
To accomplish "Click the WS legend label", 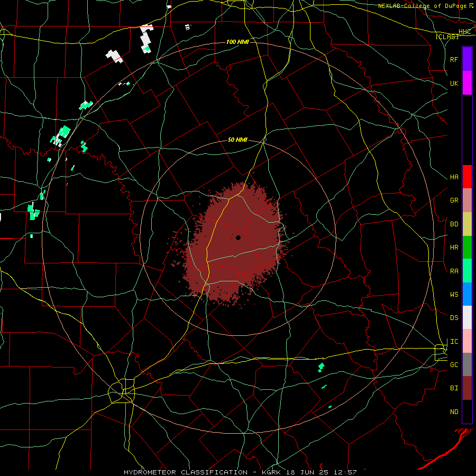I will coord(454,294).
